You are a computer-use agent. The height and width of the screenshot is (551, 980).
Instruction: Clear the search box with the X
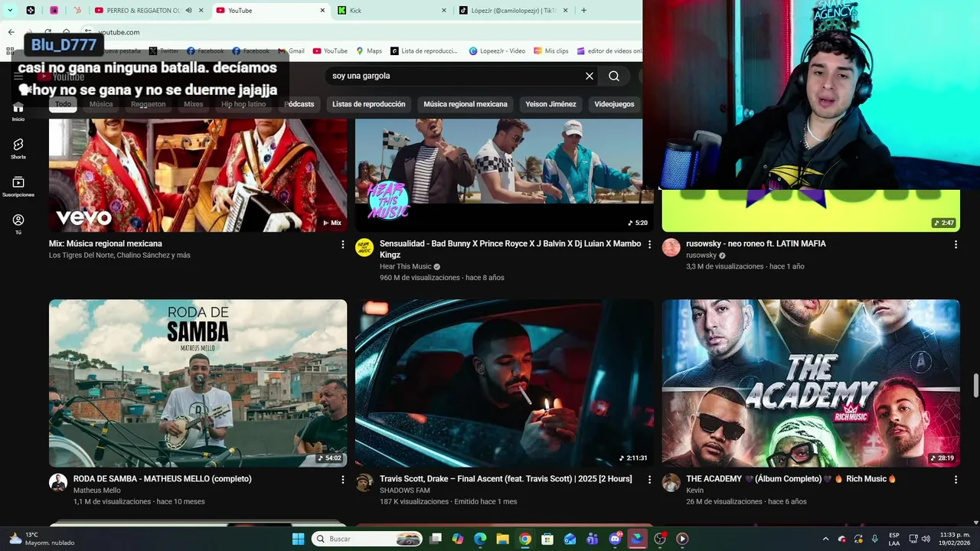(x=590, y=76)
